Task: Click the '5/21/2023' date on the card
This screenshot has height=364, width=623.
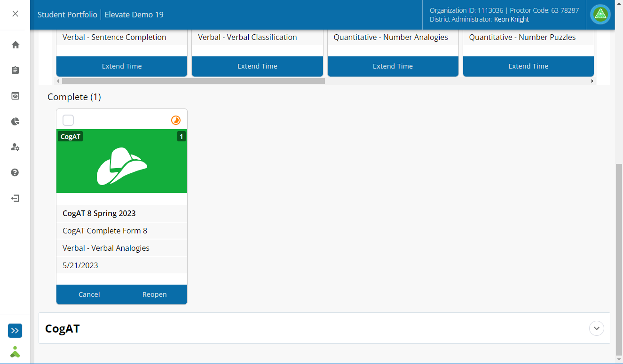Action: [x=80, y=265]
